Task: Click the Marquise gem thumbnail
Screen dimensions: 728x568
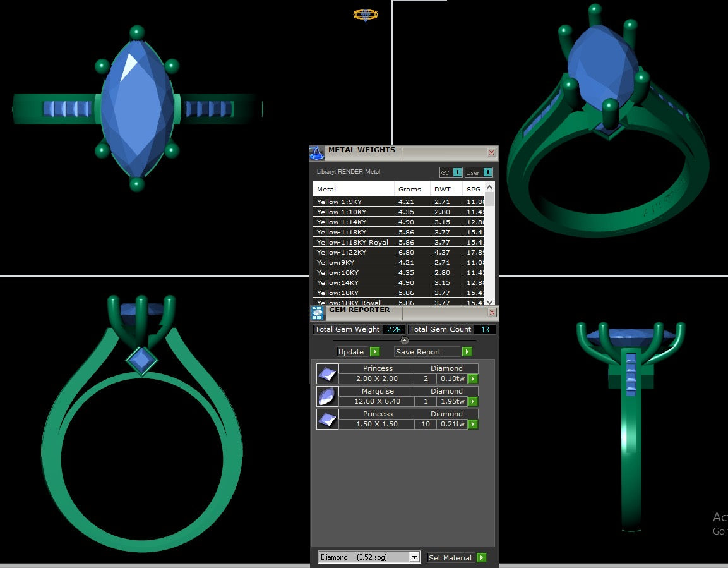Action: (327, 397)
